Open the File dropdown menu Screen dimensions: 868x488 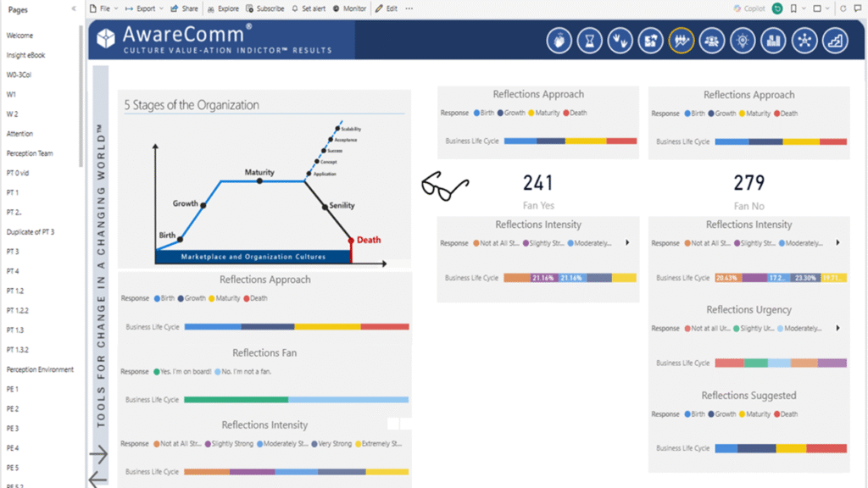[x=103, y=8]
